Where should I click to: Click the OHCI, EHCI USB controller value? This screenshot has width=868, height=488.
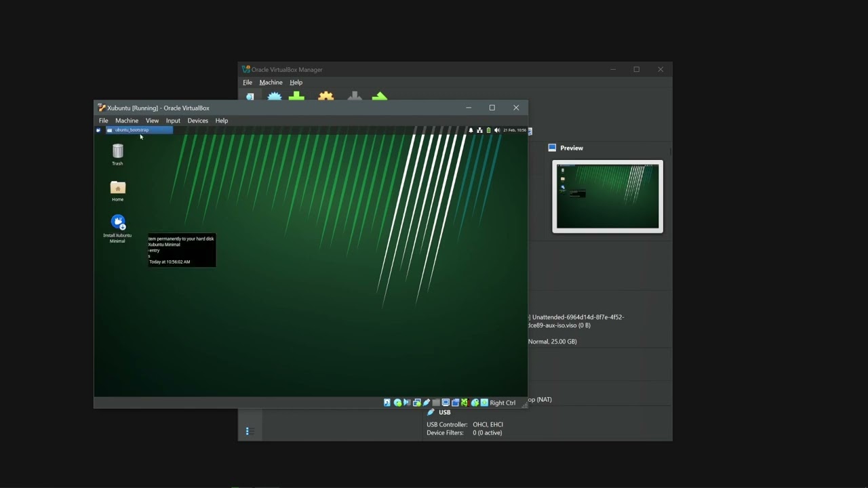tap(488, 425)
